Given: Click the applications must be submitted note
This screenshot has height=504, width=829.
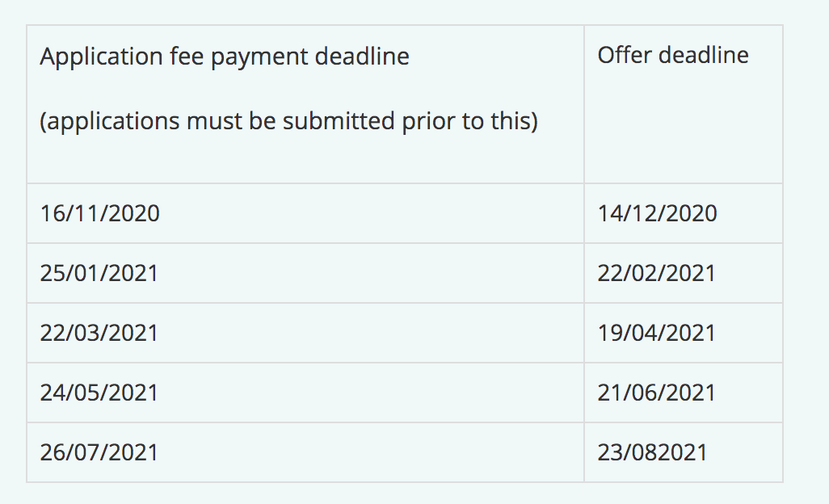Looking at the screenshot, I should pos(288,122).
